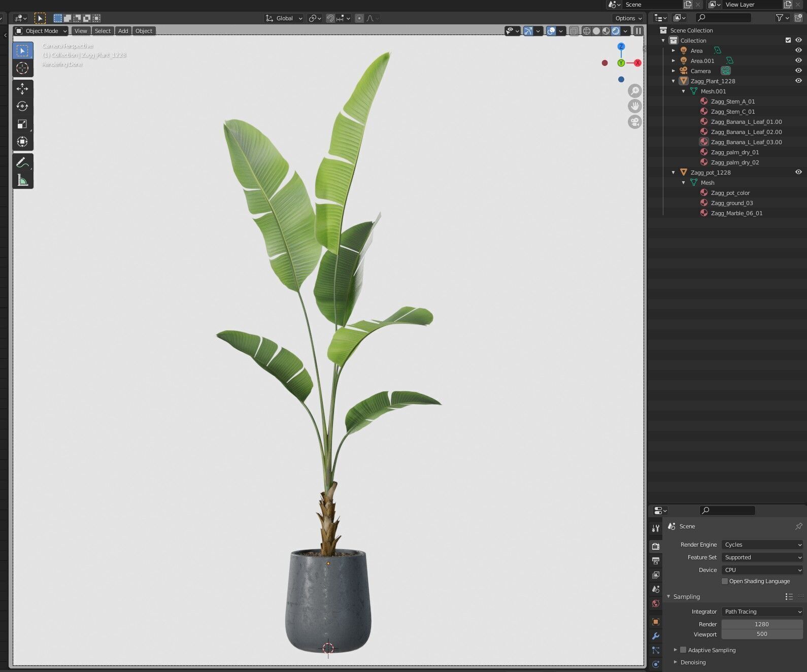The width and height of the screenshot is (807, 672).
Task: Click the viewport pan hand icon
Action: pos(635,106)
